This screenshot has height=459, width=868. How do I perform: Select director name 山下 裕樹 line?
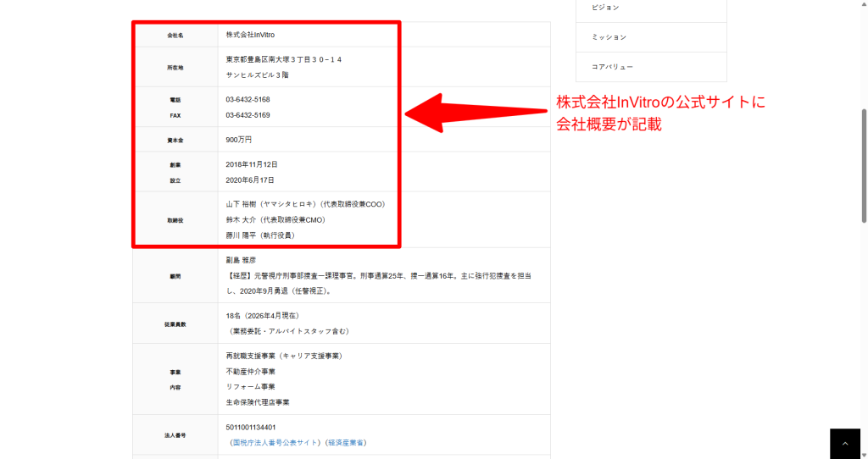[x=305, y=204]
